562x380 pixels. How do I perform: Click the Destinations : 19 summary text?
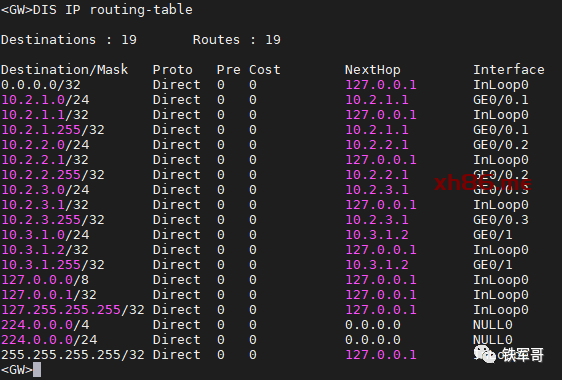pyautogui.click(x=69, y=40)
